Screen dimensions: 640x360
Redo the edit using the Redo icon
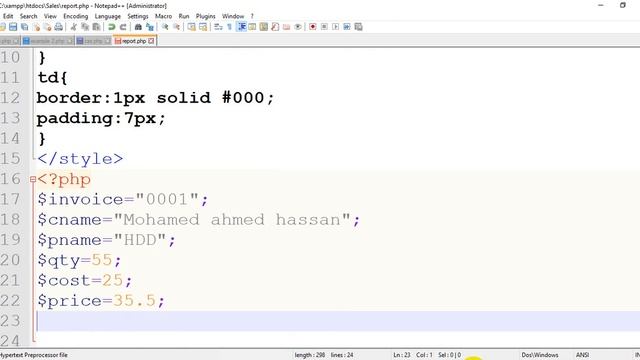click(x=123, y=27)
